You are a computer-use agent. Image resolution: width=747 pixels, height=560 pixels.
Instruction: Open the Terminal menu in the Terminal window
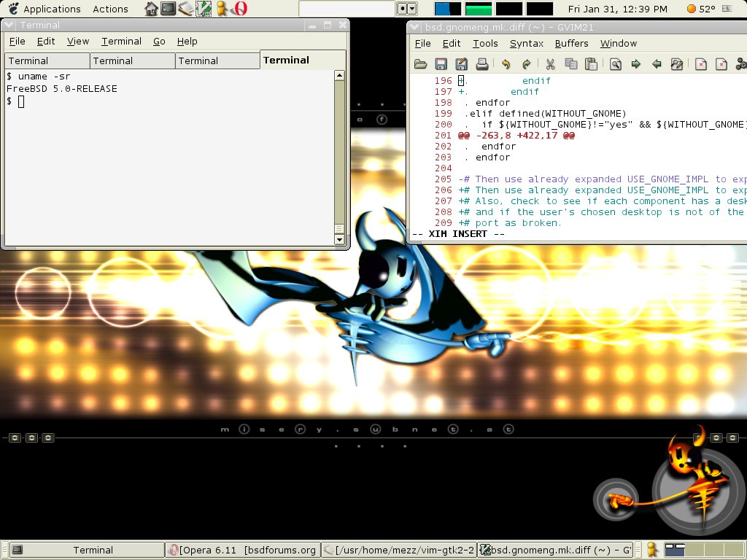tap(121, 42)
